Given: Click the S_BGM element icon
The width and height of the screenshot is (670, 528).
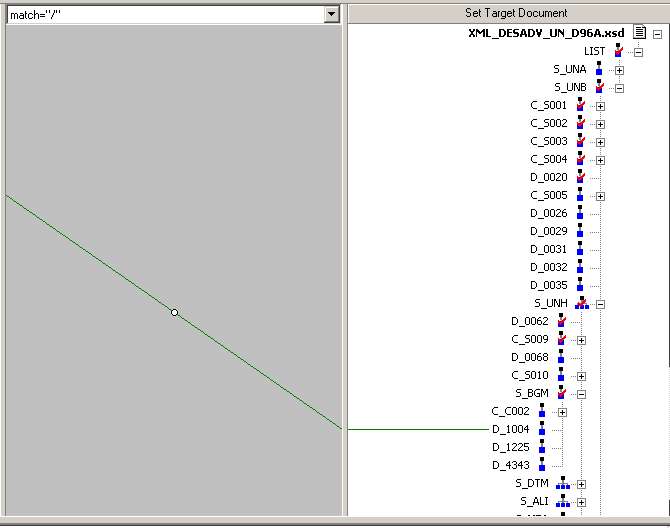Looking at the screenshot, I should click(x=561, y=393).
